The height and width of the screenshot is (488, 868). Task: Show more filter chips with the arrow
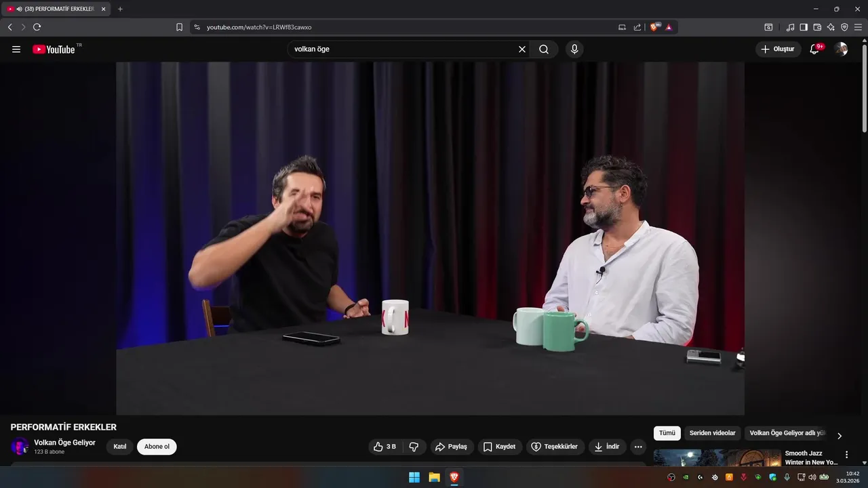coord(840,436)
